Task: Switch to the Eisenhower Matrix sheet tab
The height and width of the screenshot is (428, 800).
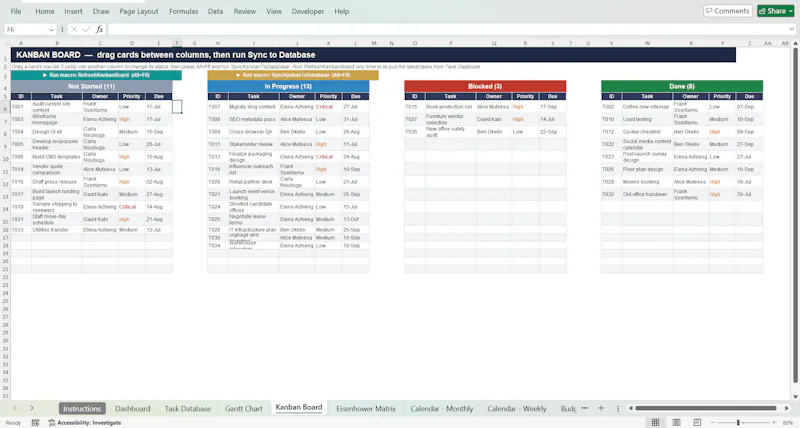Action: 366,409
